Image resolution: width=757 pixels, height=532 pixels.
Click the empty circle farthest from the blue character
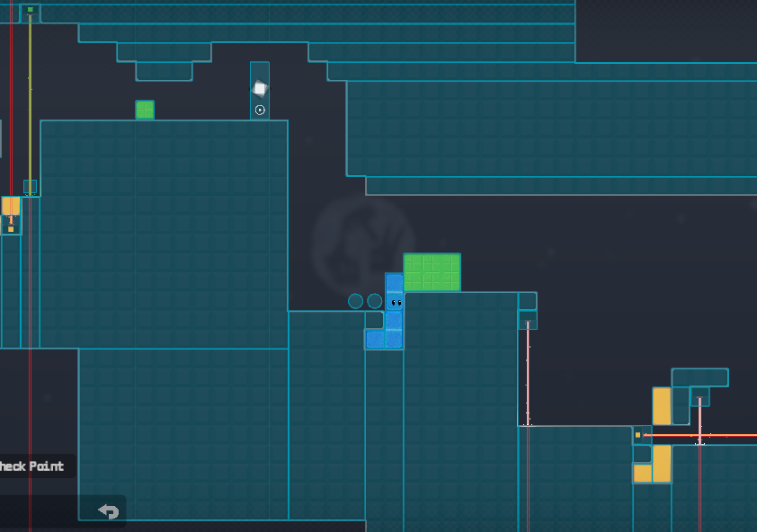pos(356,301)
